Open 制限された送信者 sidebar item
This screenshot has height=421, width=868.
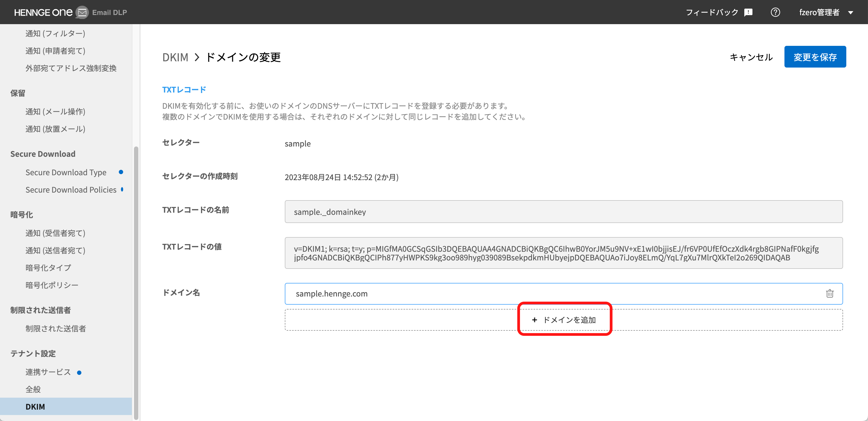(56, 329)
